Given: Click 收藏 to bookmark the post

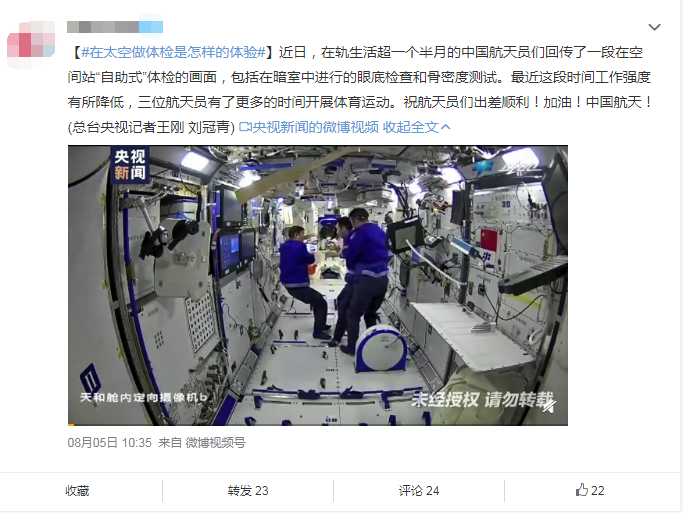Looking at the screenshot, I should (77, 491).
